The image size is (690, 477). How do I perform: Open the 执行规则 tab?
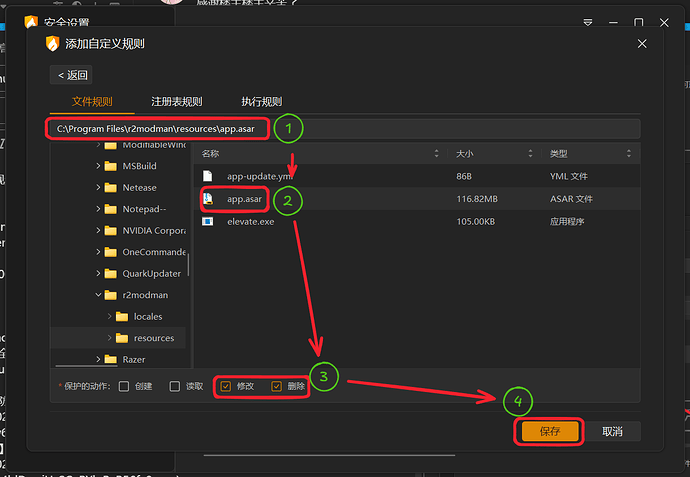(x=261, y=102)
